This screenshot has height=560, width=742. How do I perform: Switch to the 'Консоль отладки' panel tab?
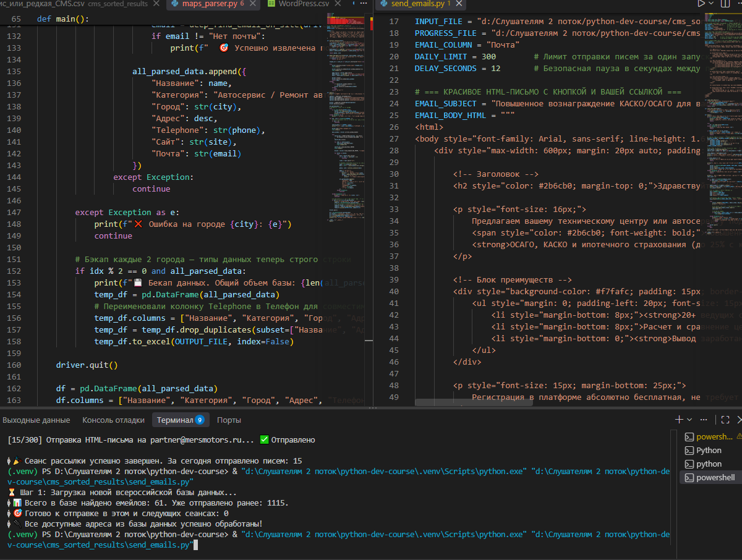coord(113,420)
